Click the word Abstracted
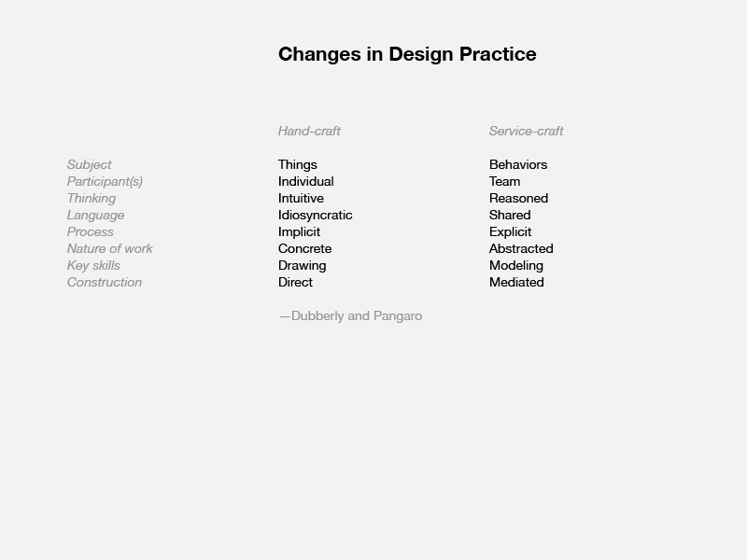 click(x=521, y=248)
